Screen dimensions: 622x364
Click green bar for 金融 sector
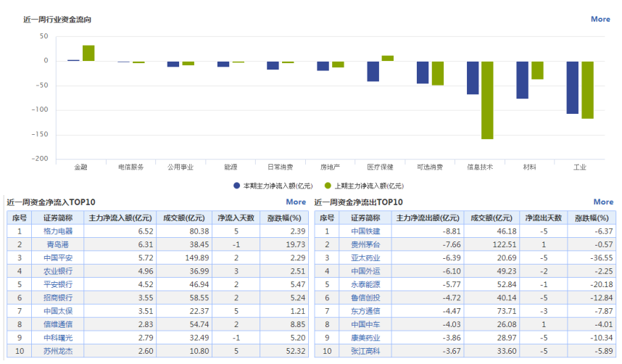coord(88,53)
